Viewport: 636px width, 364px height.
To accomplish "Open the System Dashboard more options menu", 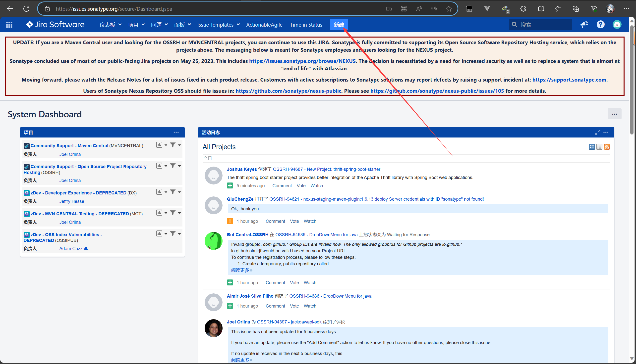I will 614,114.
